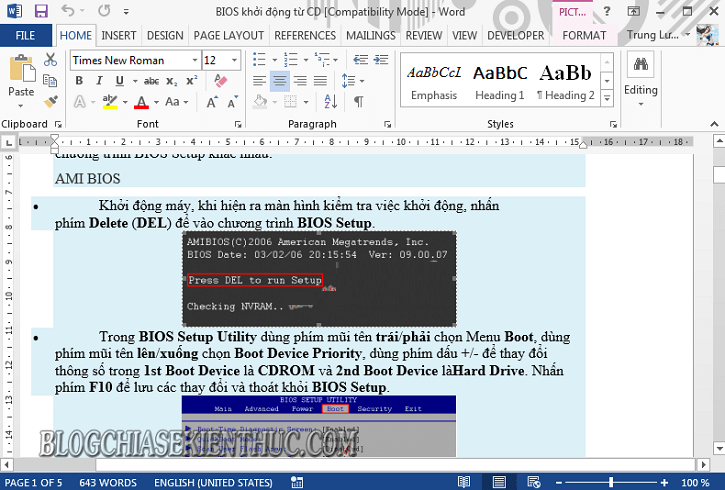Switch to Picture Tools FORMAT tab
The height and width of the screenshot is (490, 725).
[x=584, y=36]
